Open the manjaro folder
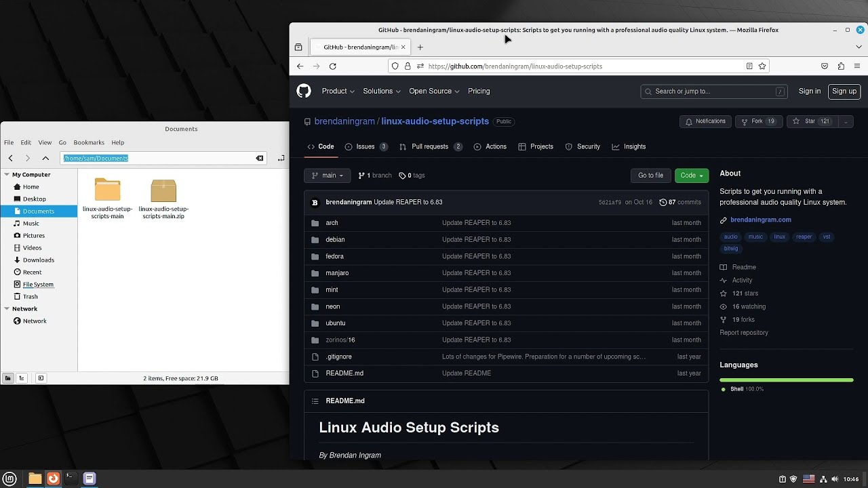The width and height of the screenshot is (868, 488). (337, 273)
